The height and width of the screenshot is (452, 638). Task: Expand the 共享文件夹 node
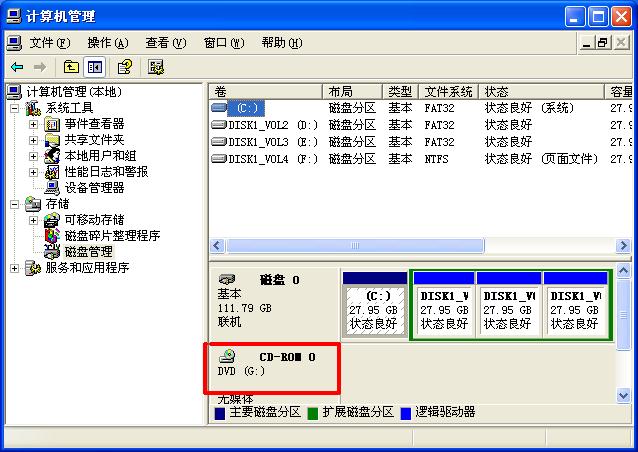(x=34, y=140)
